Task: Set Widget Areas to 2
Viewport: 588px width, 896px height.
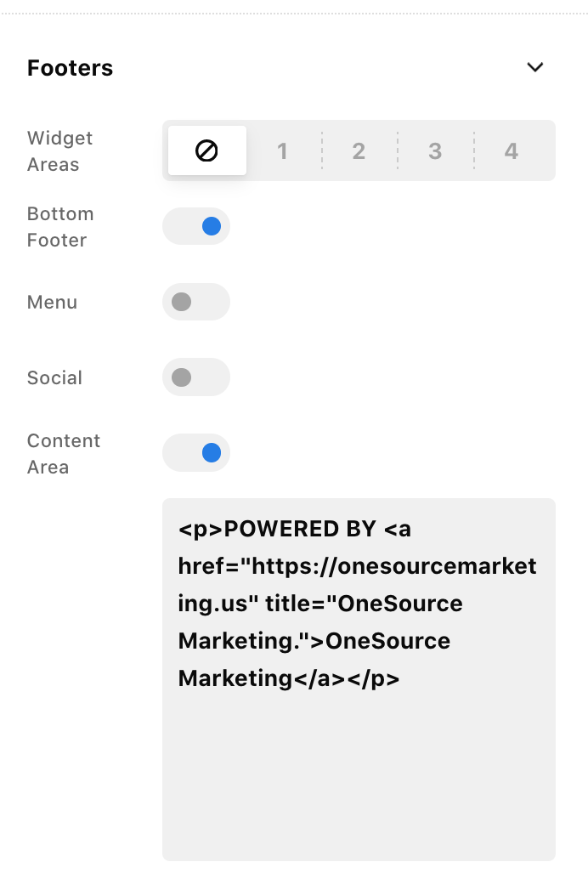Action: click(x=359, y=151)
